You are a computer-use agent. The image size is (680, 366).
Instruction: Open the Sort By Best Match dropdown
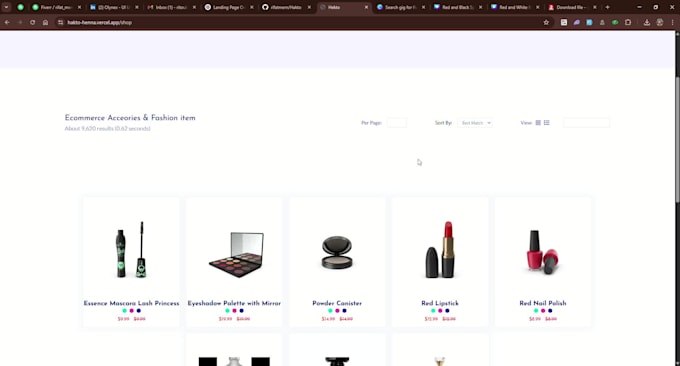coord(475,123)
